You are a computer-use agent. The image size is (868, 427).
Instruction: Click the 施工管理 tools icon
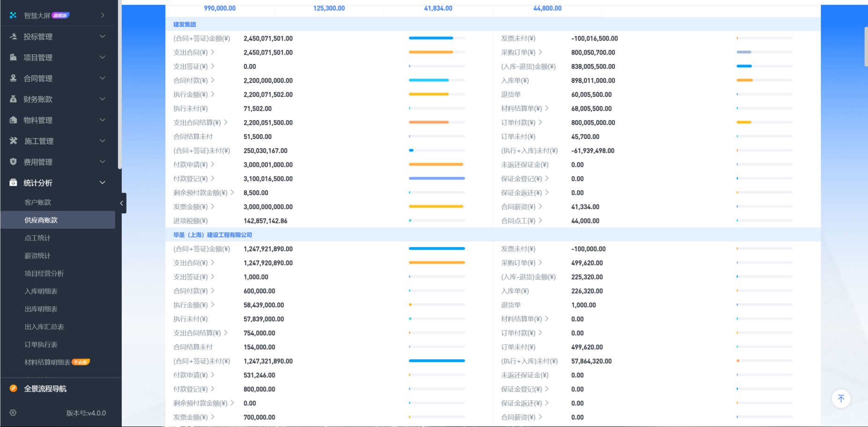point(13,141)
